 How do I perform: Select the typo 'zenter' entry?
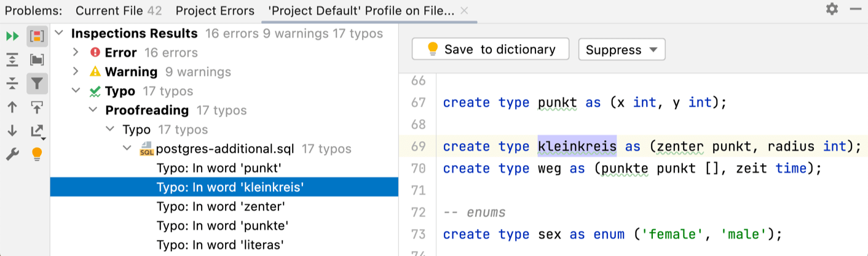(221, 206)
